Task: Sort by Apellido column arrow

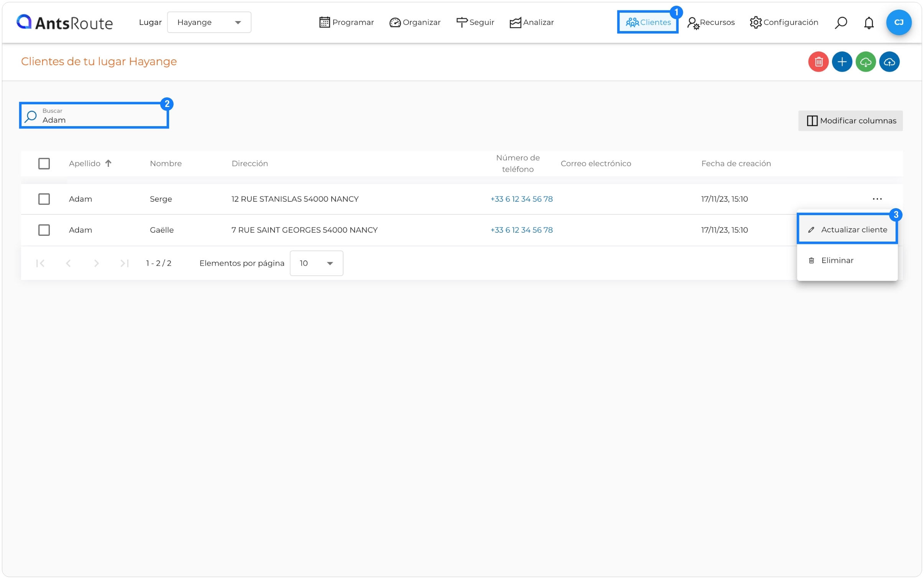Action: (109, 163)
